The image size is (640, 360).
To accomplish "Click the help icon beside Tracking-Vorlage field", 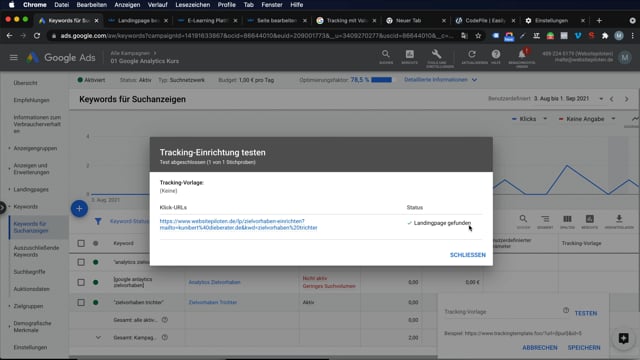I will click(566, 310).
